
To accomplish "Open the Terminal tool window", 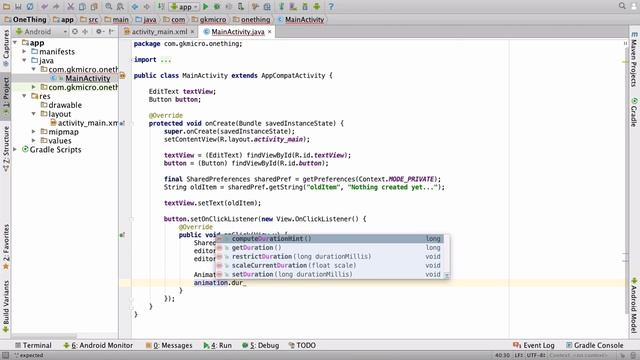I will tap(33, 345).
